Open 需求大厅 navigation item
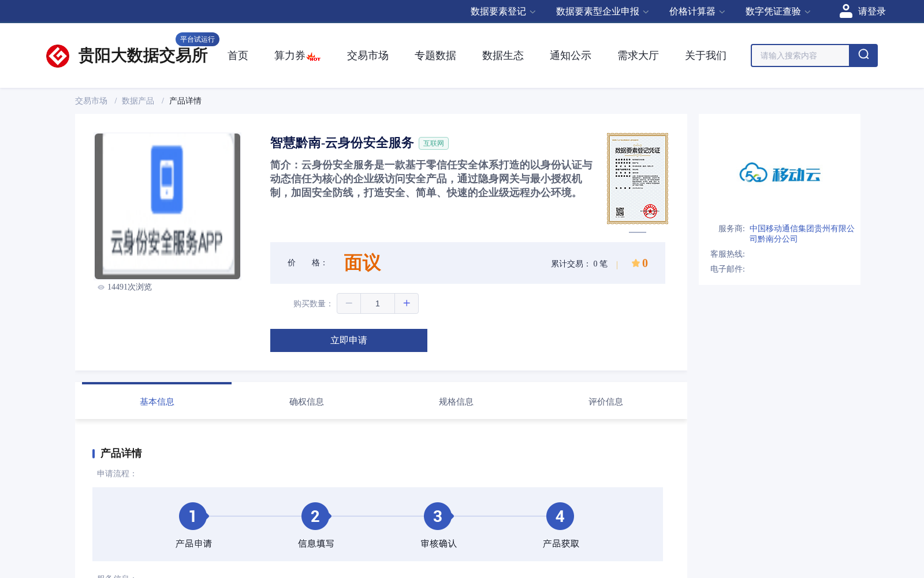This screenshot has height=578, width=924. (638, 55)
